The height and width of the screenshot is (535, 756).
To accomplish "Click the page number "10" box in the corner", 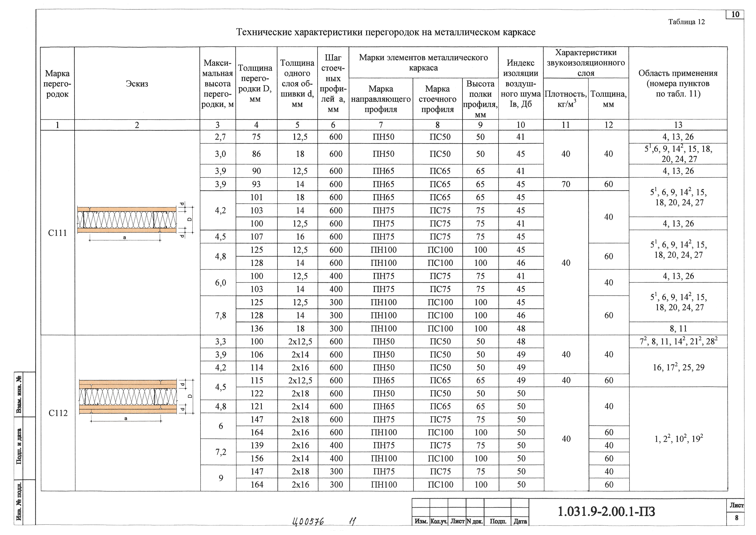I will pyautogui.click(x=735, y=14).
